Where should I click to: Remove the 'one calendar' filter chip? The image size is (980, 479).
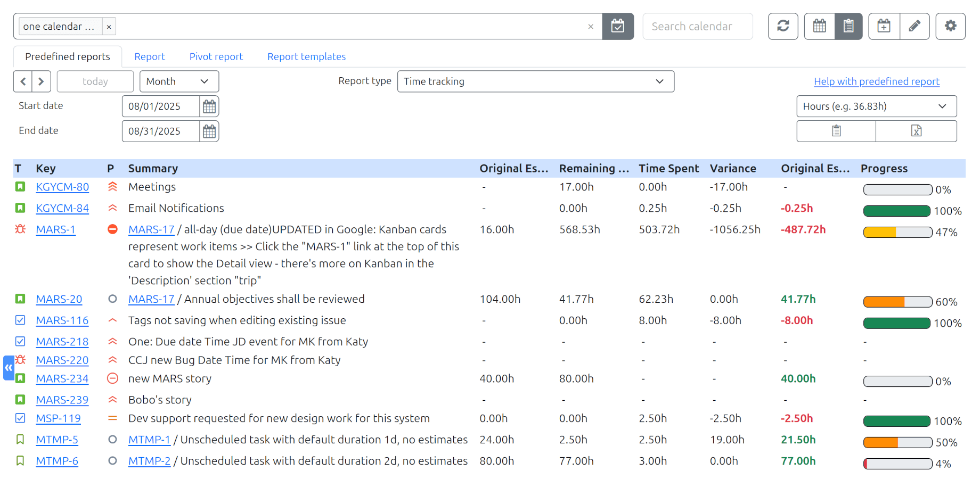click(109, 27)
